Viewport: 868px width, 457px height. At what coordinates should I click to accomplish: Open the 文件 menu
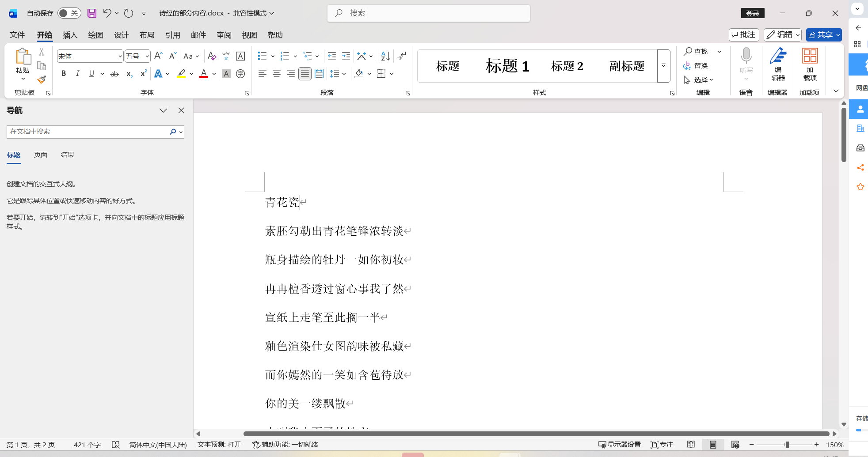(x=17, y=35)
